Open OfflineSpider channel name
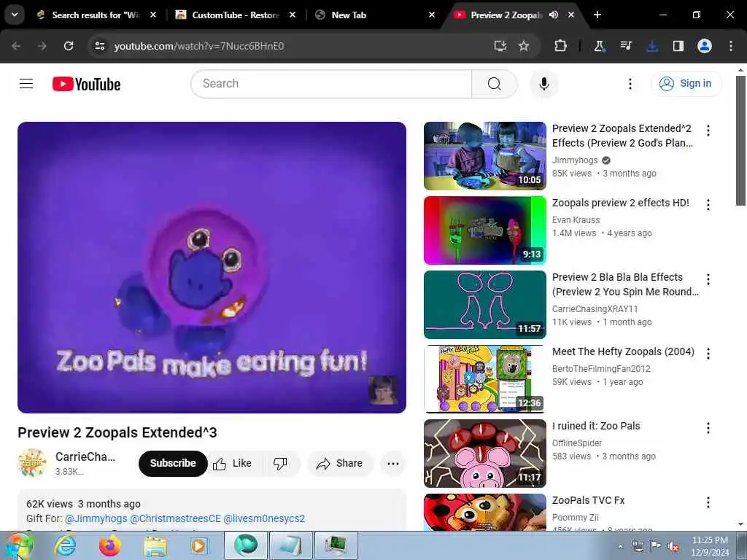 tap(577, 443)
